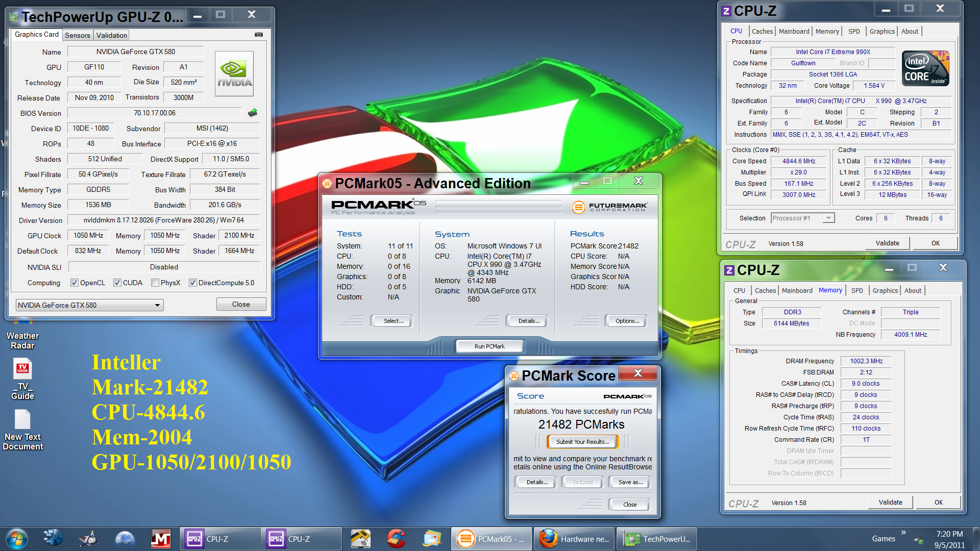Click the system tray network icon

pyautogui.click(x=918, y=540)
